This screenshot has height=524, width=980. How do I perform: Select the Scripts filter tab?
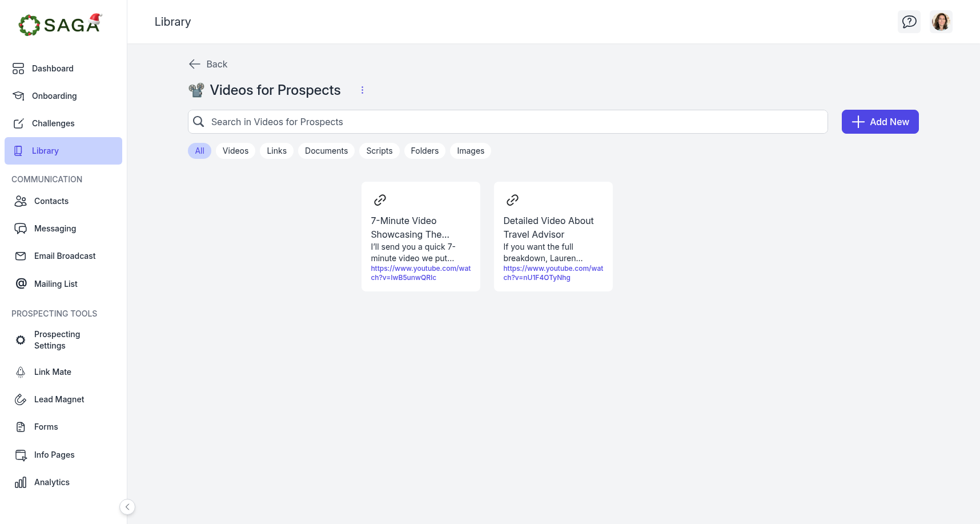379,151
